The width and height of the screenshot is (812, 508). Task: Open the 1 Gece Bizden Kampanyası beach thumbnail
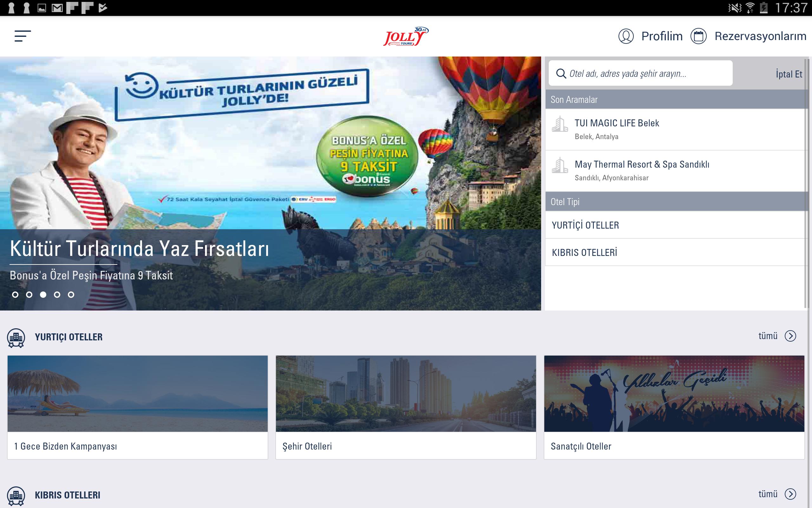point(138,394)
